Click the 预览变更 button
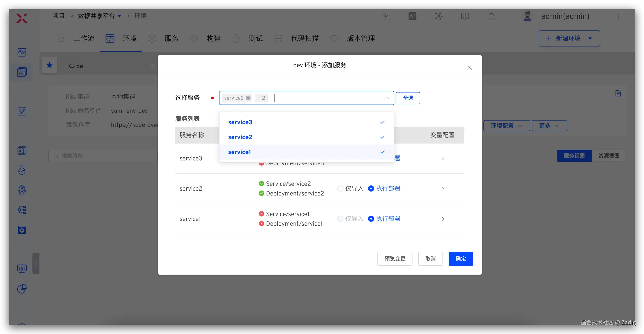This screenshot has height=334, width=644. [x=395, y=259]
